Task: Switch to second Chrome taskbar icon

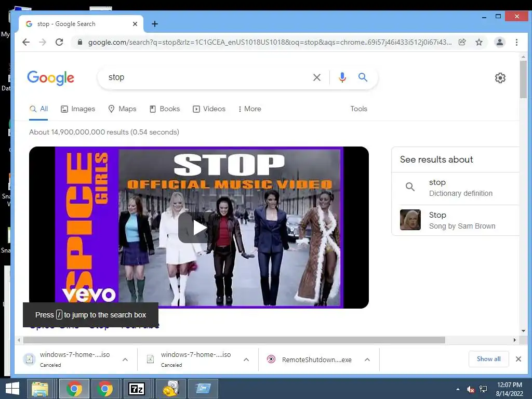Action: [105, 389]
